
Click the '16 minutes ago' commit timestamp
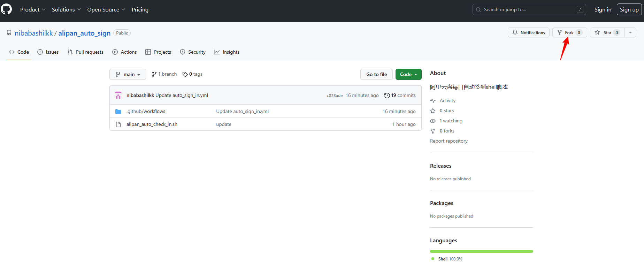coord(362,95)
